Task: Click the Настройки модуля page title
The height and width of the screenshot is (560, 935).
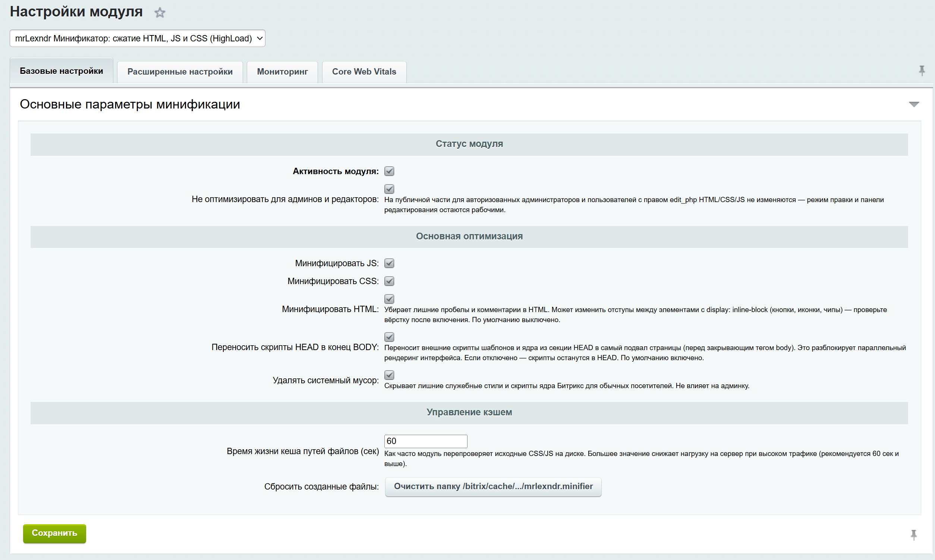Action: click(x=76, y=12)
